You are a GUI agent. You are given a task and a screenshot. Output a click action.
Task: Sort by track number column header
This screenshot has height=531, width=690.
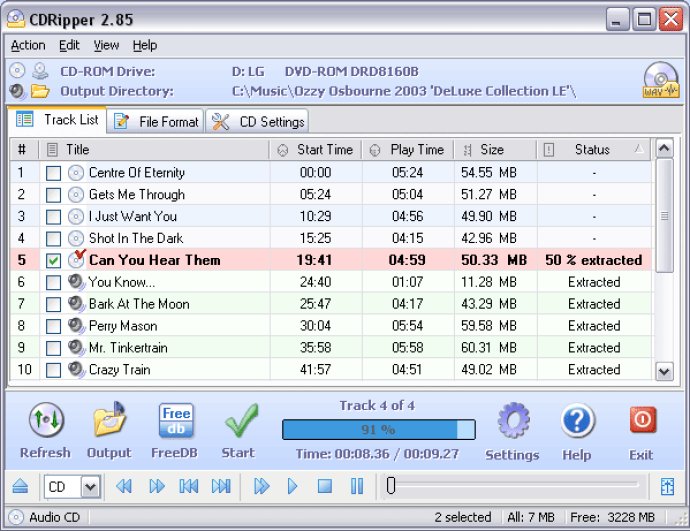pyautogui.click(x=24, y=150)
